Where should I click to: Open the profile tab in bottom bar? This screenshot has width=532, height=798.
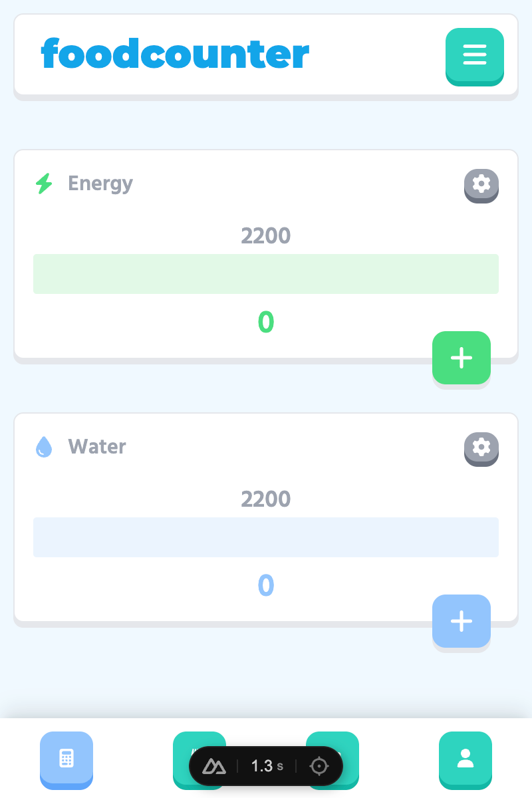465,758
